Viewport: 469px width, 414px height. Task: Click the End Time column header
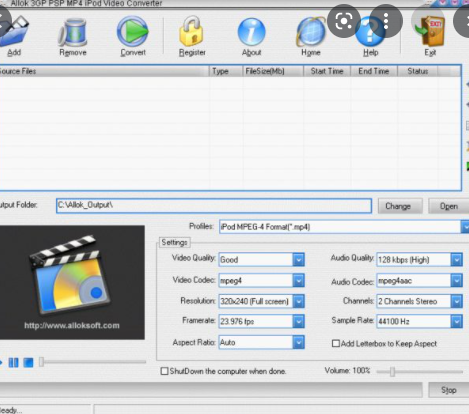pyautogui.click(x=374, y=71)
